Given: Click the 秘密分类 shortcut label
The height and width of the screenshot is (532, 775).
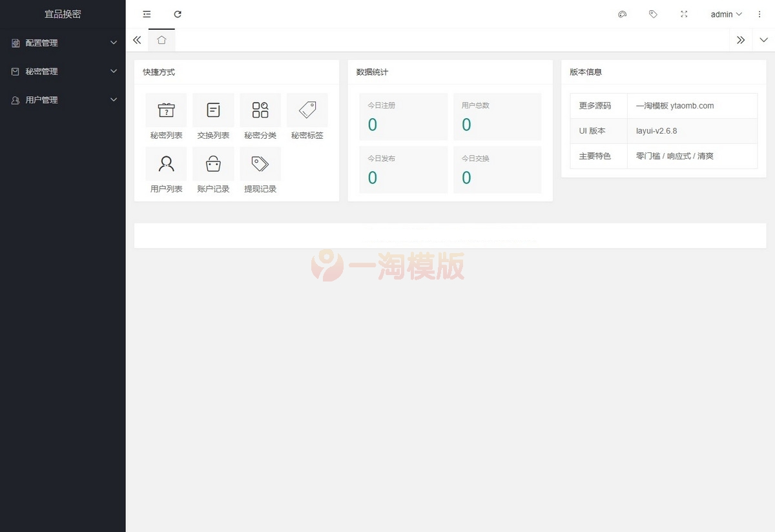Looking at the screenshot, I should (260, 136).
